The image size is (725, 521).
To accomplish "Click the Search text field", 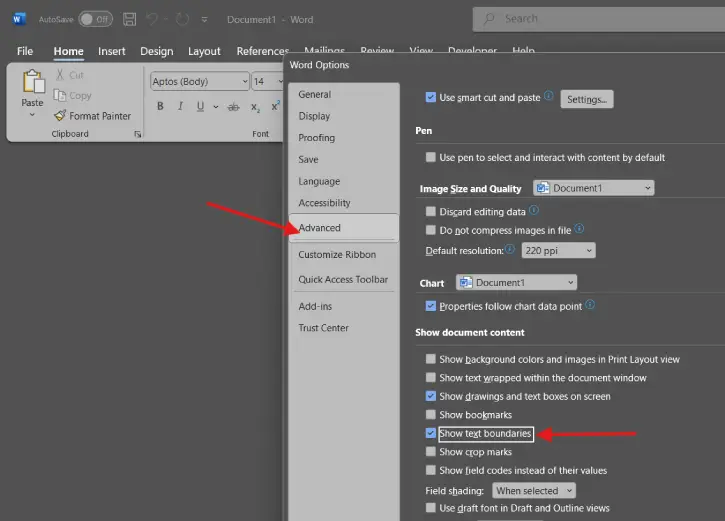I will (599, 19).
